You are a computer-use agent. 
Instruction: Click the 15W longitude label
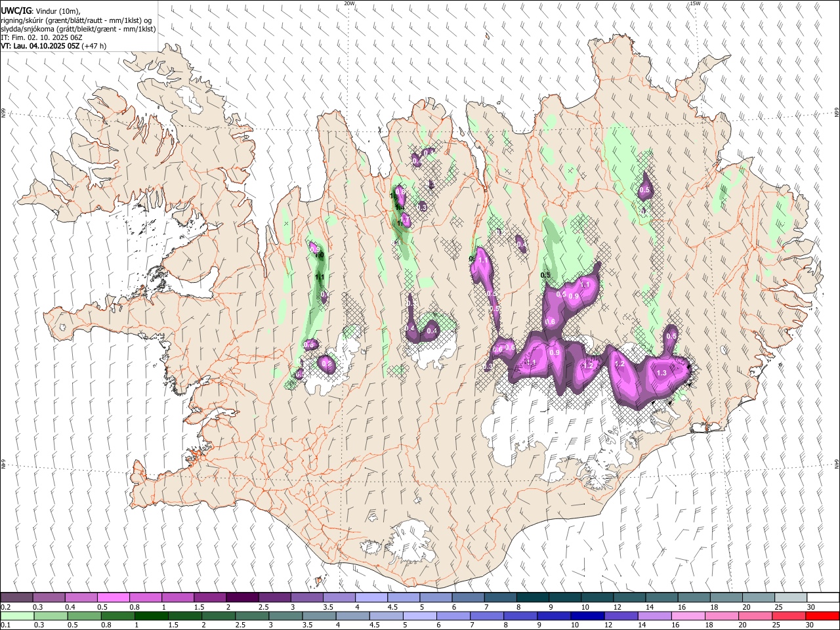coord(694,3)
